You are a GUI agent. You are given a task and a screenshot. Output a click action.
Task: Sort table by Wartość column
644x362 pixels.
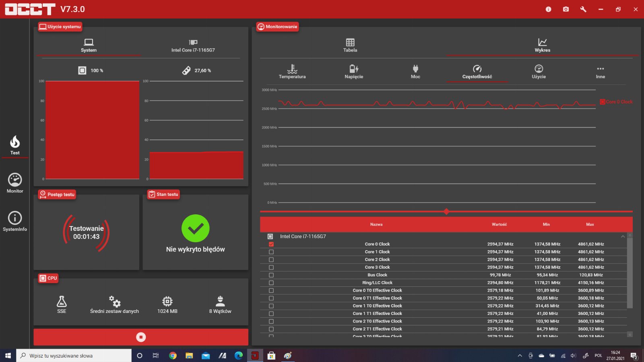[x=499, y=224]
